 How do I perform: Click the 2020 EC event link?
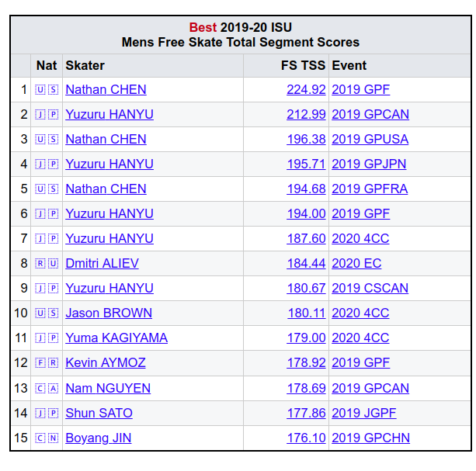[356, 264]
